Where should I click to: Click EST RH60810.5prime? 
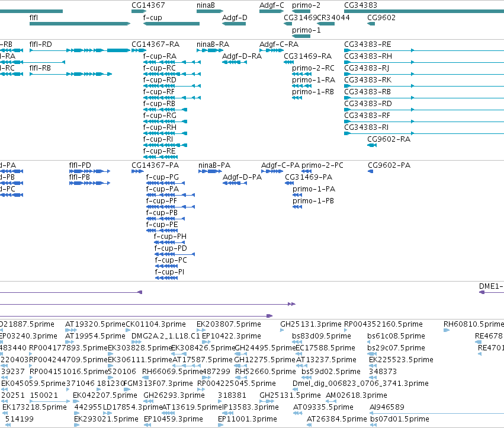coord(474,324)
